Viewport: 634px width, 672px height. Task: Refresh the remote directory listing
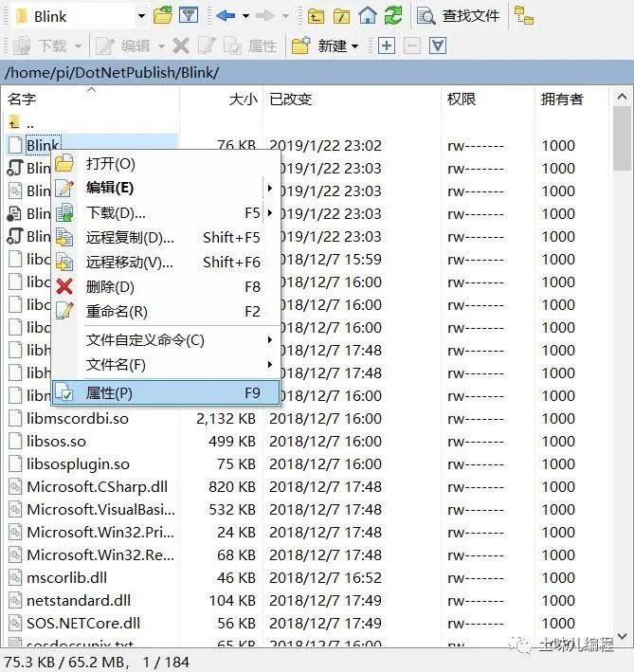393,16
